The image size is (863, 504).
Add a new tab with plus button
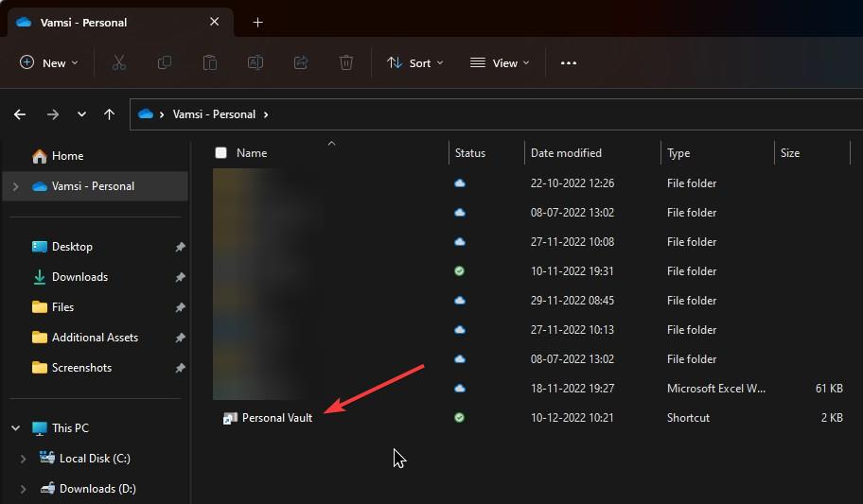[x=257, y=23]
